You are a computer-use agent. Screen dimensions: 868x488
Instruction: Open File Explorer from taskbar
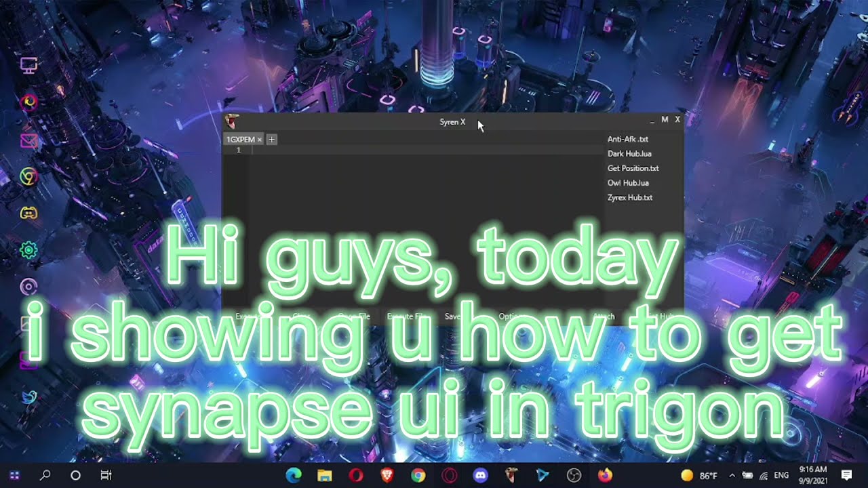[x=325, y=476]
